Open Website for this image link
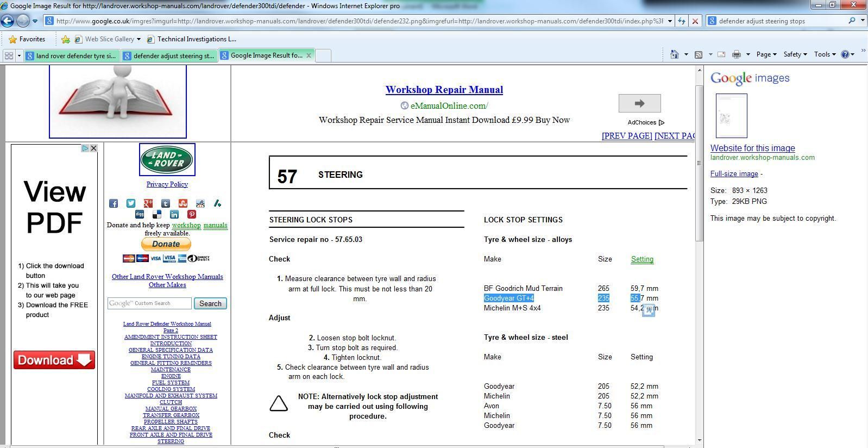 coord(752,148)
